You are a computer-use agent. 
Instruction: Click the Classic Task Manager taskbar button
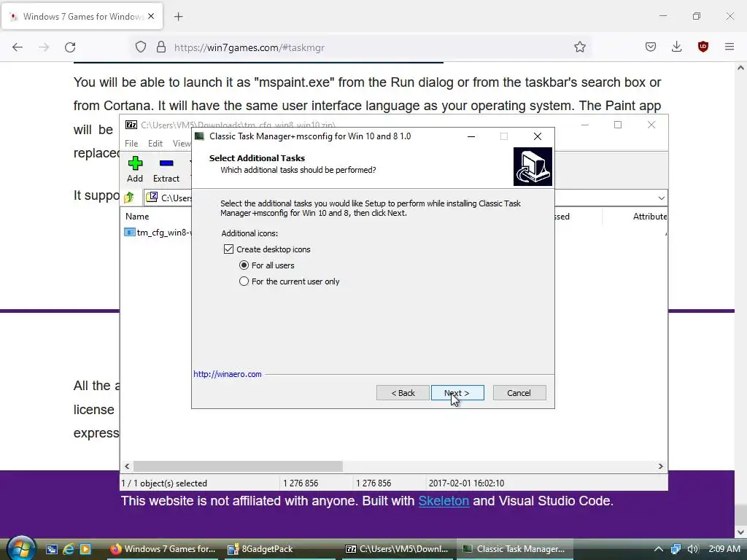click(x=516, y=549)
